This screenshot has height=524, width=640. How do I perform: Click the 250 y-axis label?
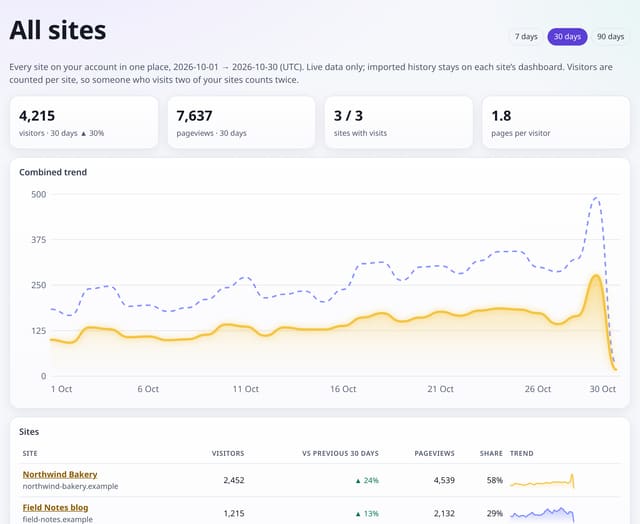39,285
